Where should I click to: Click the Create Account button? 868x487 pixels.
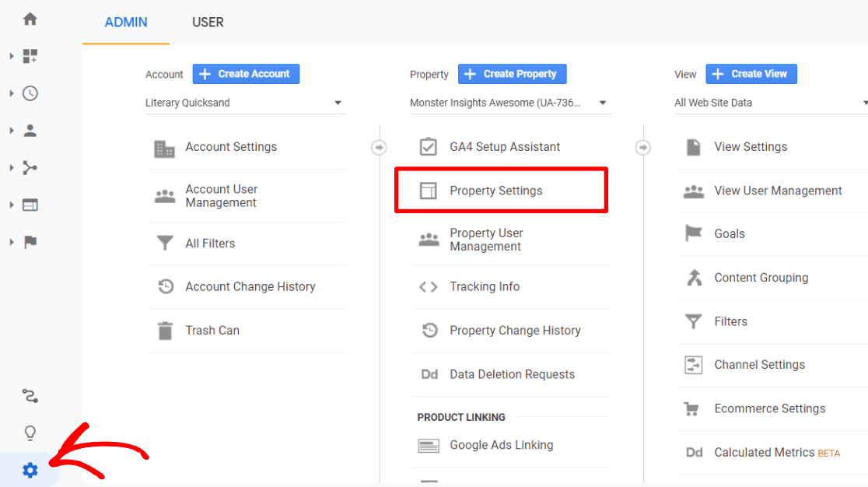tap(246, 74)
